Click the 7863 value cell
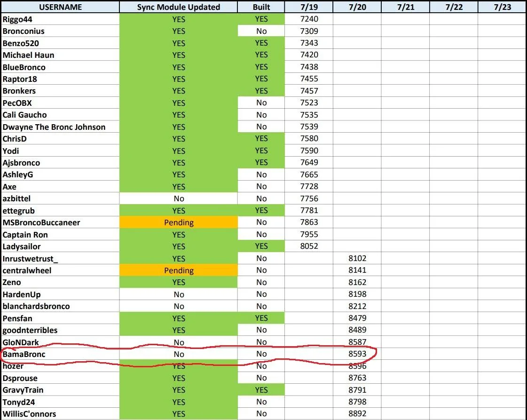Viewport: 527px width, 420px height. (x=309, y=222)
